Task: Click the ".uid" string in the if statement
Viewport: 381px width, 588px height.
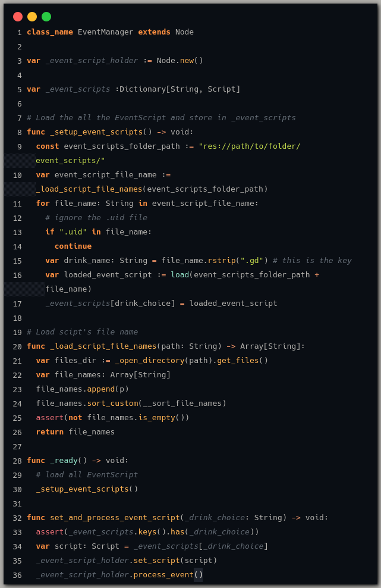Action: (x=73, y=232)
